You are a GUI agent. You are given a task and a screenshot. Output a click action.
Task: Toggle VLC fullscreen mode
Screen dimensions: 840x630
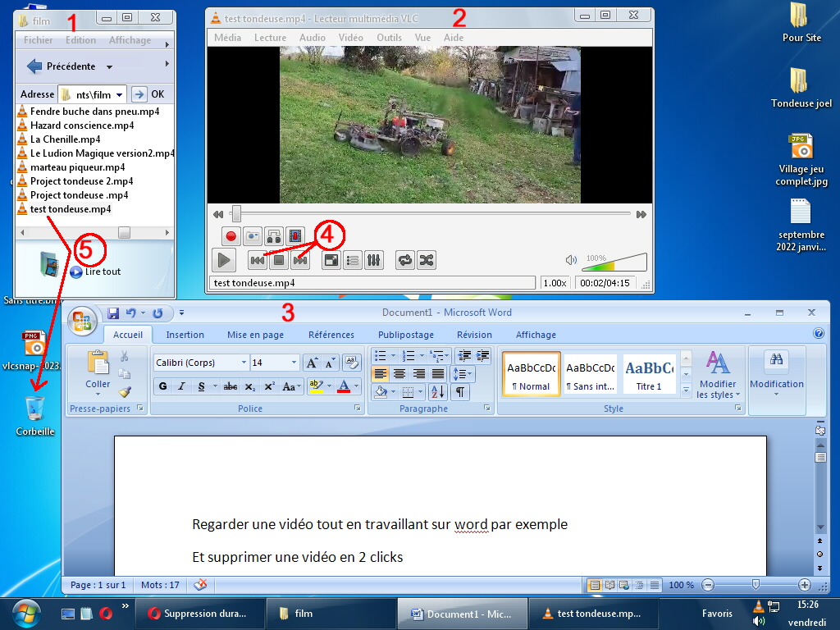coord(331,260)
